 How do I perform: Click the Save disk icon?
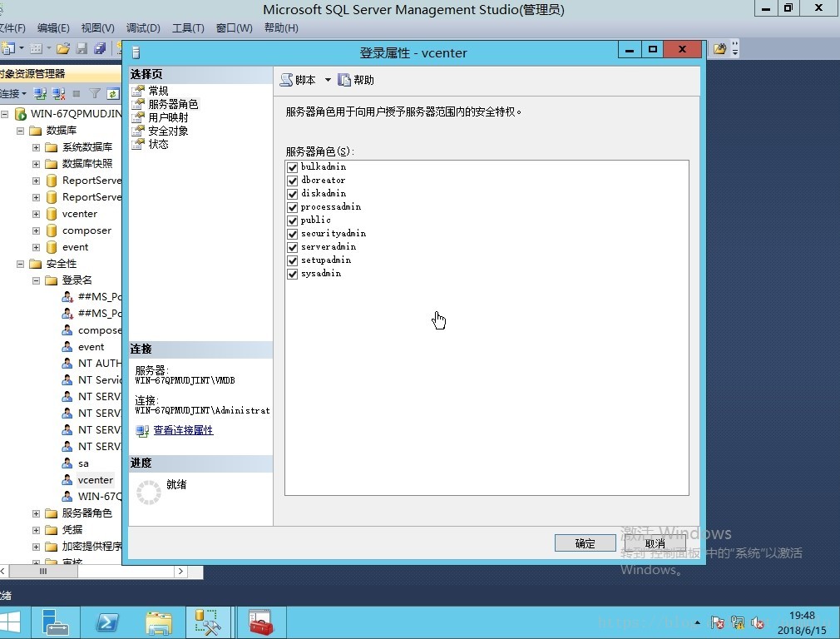[82, 49]
